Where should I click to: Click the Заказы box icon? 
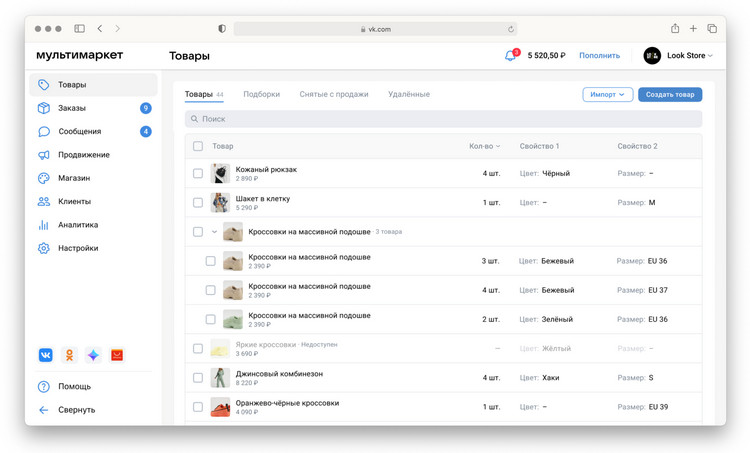44,108
